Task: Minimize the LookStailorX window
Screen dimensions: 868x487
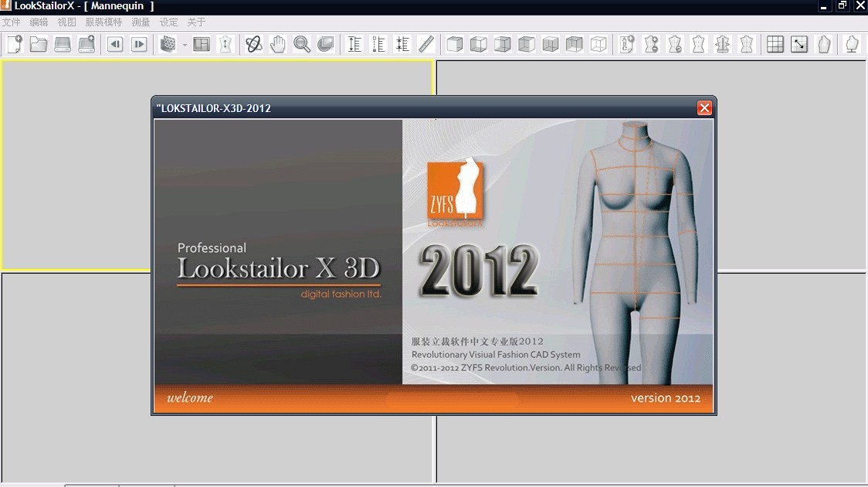Action: point(824,6)
